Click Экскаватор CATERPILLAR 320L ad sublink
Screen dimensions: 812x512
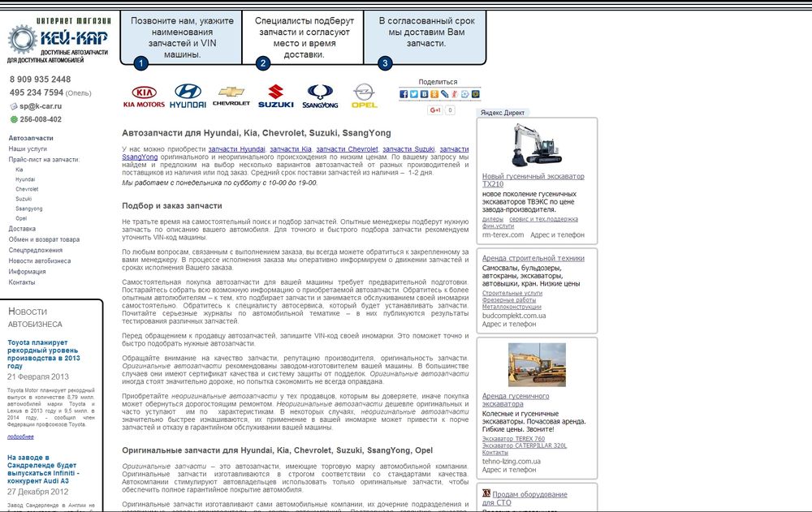525,445
